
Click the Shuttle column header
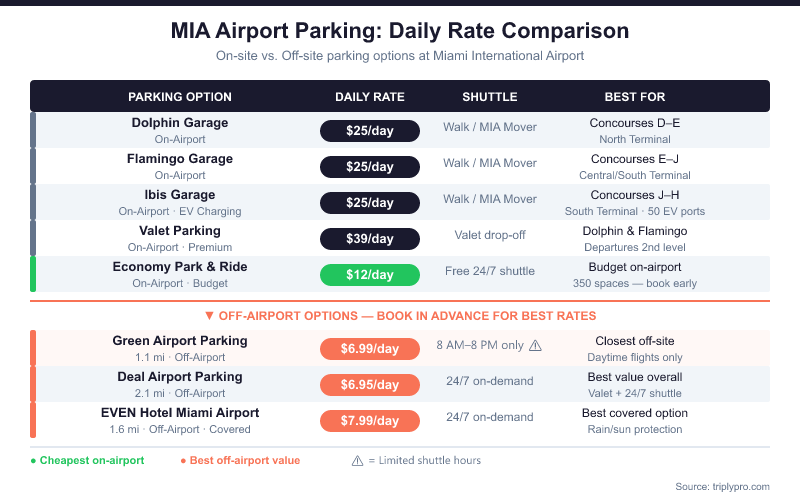490,97
